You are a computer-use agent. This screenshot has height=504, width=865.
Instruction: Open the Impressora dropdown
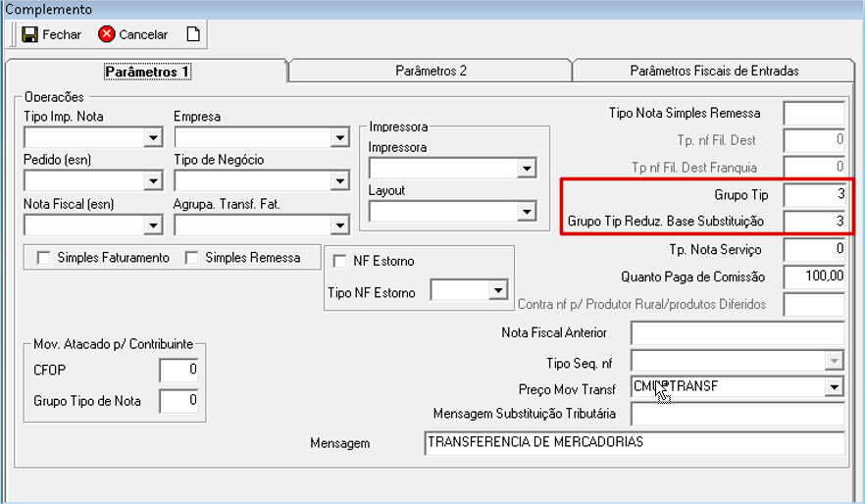pyautogui.click(x=527, y=169)
